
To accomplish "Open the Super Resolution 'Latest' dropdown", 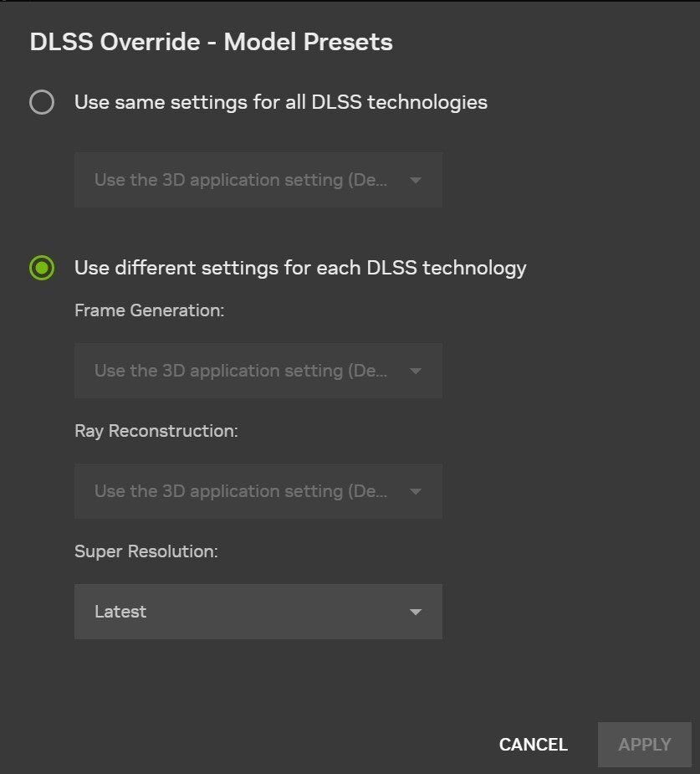I will pos(258,612).
